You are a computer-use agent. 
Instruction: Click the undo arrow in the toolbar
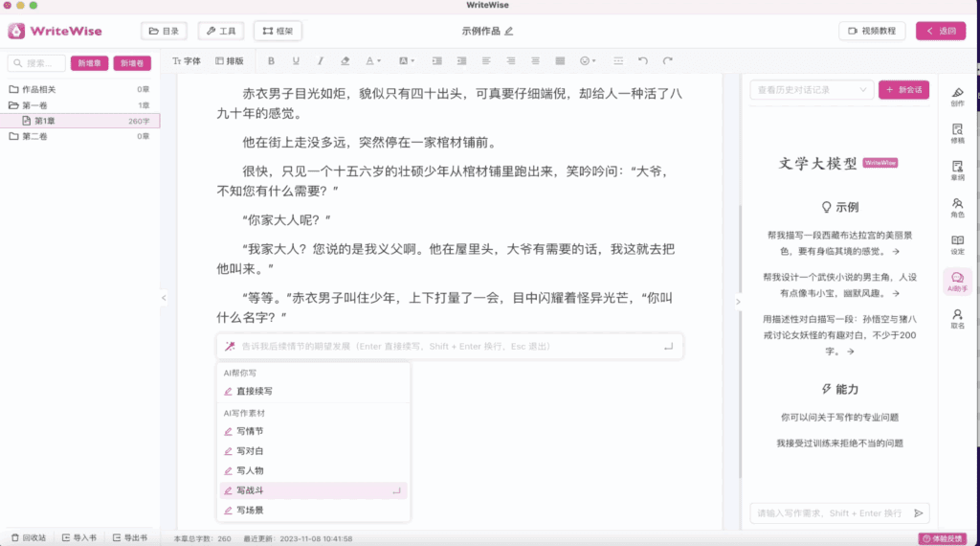click(x=643, y=61)
